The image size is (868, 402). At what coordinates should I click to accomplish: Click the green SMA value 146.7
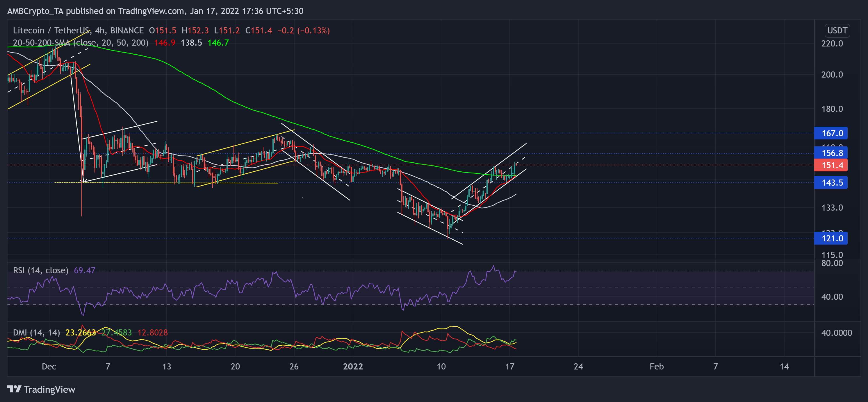click(218, 42)
